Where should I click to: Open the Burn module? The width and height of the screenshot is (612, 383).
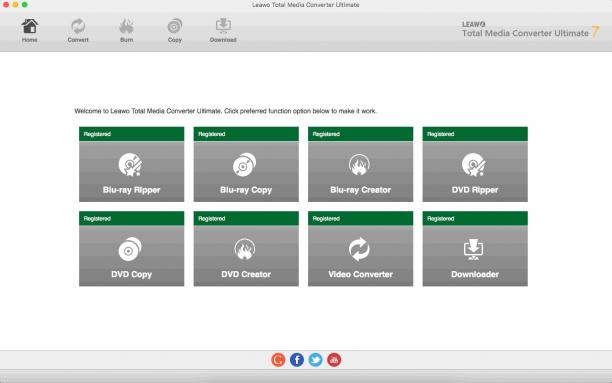126,30
